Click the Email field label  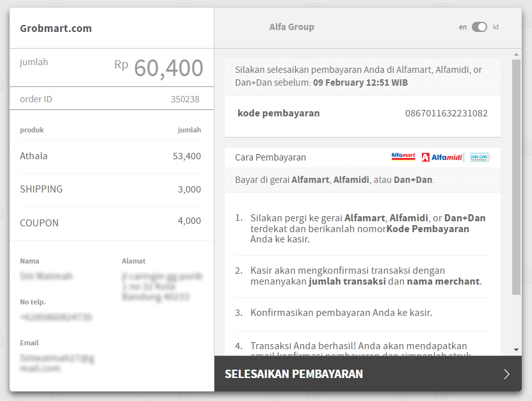click(29, 343)
